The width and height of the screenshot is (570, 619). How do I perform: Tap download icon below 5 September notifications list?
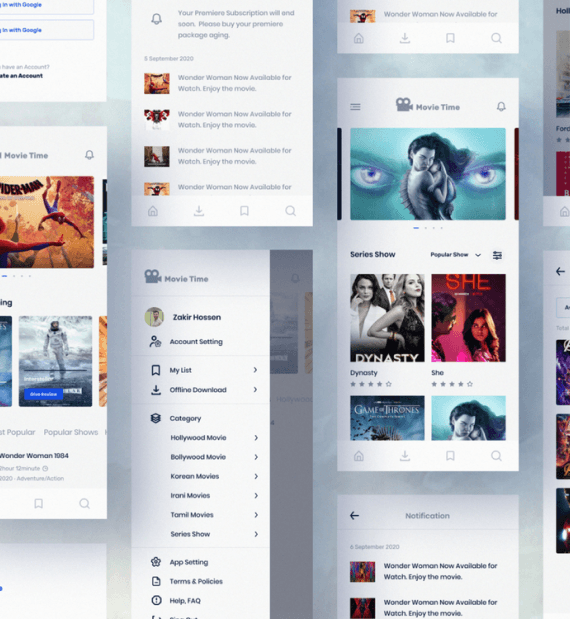tap(199, 211)
